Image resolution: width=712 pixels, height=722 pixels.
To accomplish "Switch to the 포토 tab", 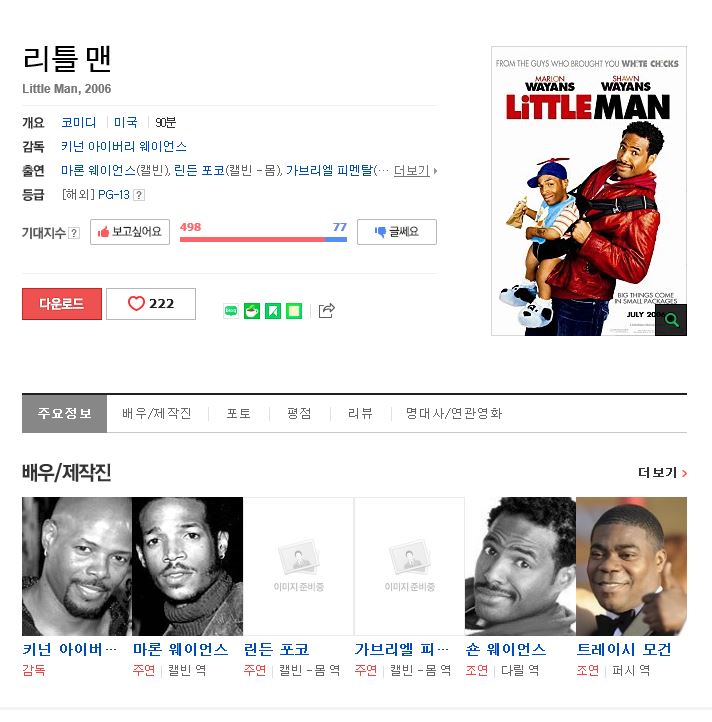I will pyautogui.click(x=239, y=413).
